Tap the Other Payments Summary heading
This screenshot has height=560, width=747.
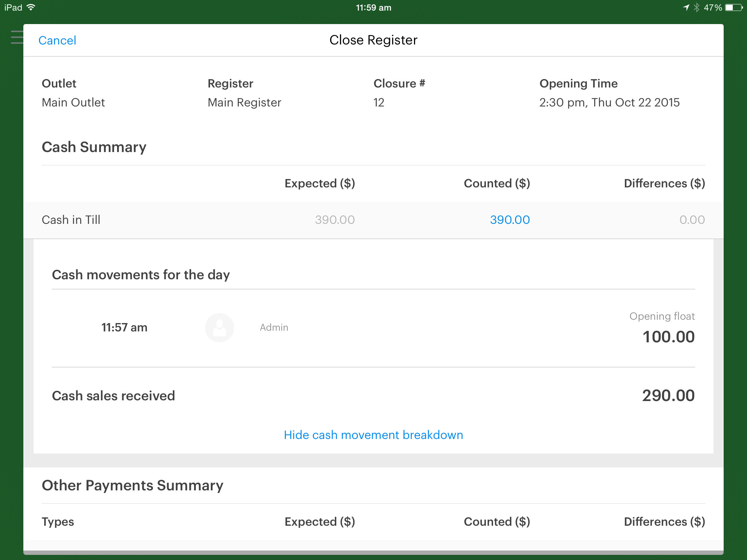point(132,486)
